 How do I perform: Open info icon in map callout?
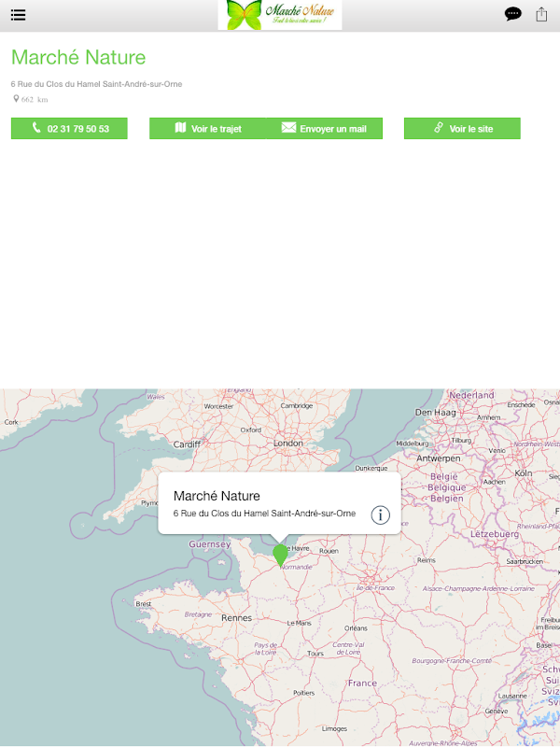click(380, 515)
